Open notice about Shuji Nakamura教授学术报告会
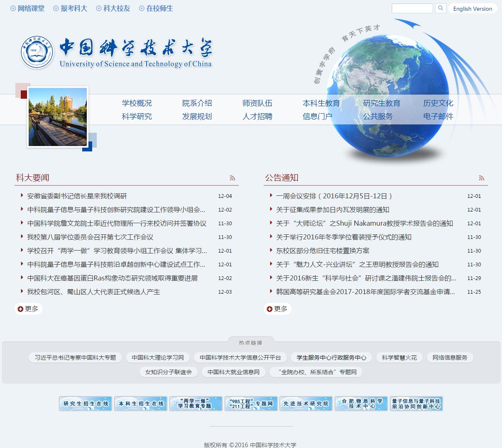This screenshot has width=502, height=448. click(x=365, y=223)
